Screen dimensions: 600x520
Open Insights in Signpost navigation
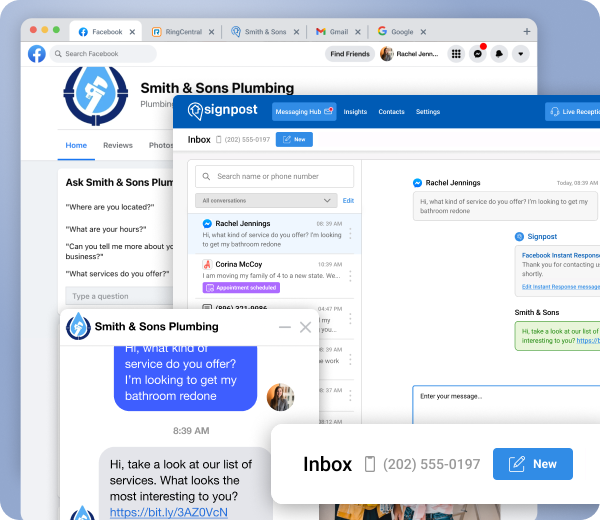point(355,112)
